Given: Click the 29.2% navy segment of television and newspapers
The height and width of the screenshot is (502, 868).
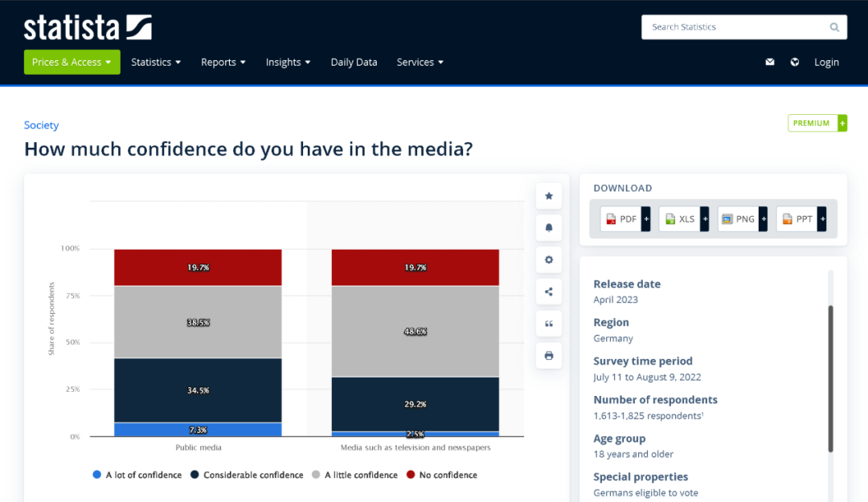Looking at the screenshot, I should click(x=416, y=404).
